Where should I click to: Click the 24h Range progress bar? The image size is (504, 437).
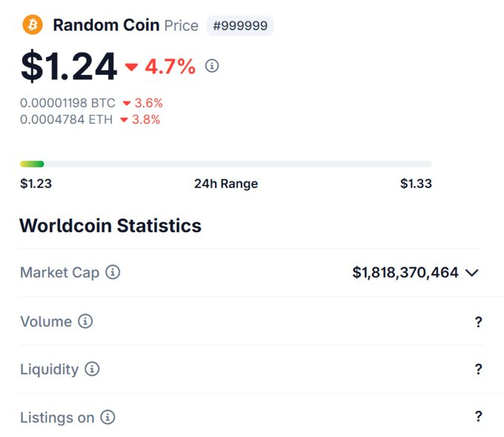click(x=226, y=164)
